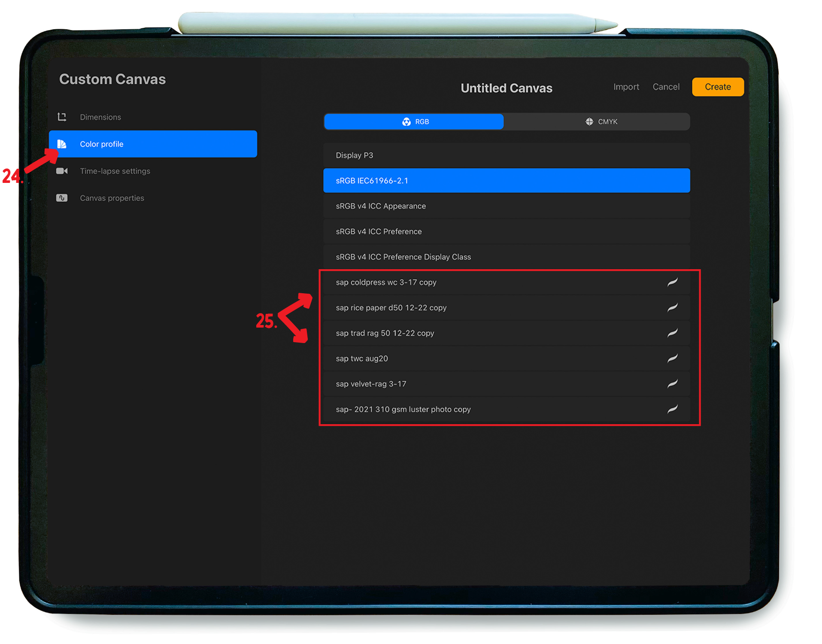
Task: Choose sRGB v4 ICC Appearance
Action: tap(507, 206)
